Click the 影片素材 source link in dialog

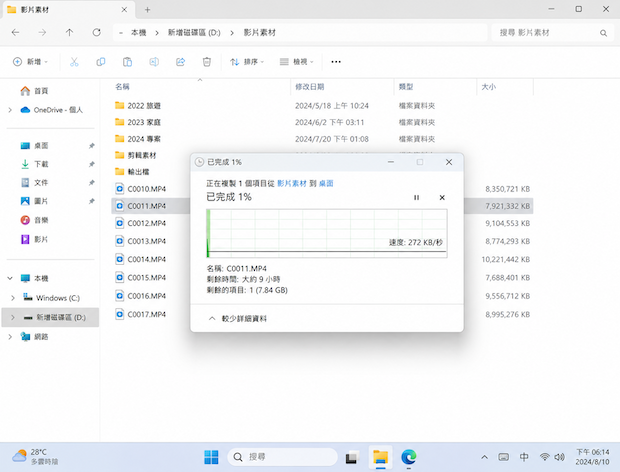click(x=292, y=183)
